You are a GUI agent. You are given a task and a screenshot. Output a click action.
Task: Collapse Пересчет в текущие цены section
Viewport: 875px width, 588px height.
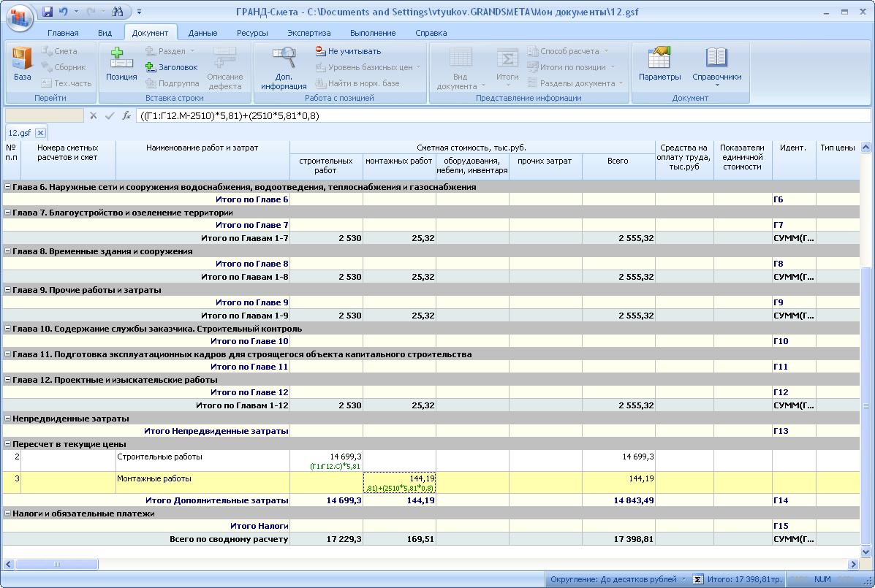pos(7,444)
